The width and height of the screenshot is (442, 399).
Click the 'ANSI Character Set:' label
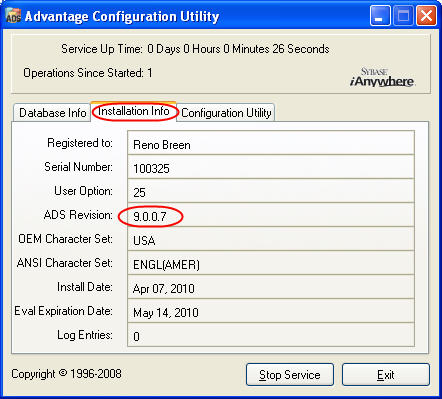coord(65,263)
